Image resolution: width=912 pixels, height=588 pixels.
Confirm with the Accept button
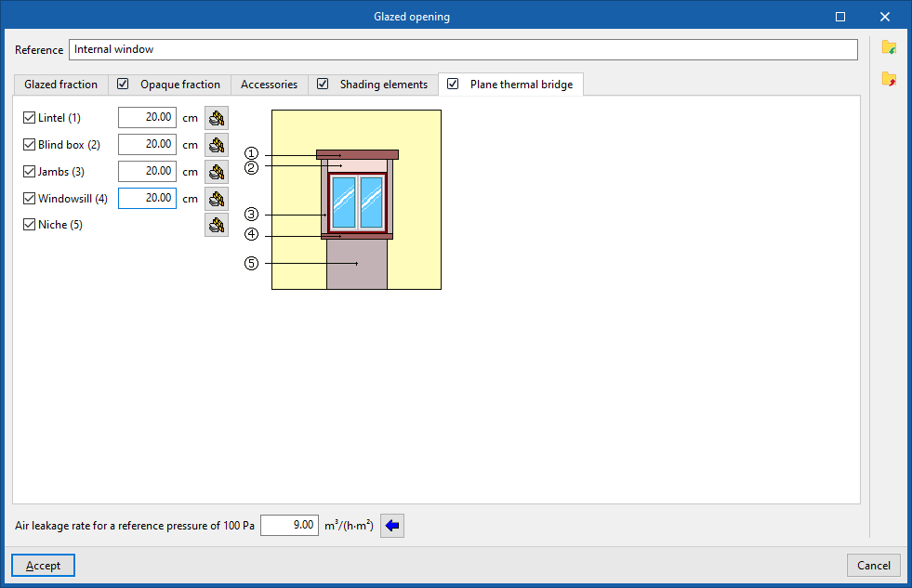pos(43,566)
